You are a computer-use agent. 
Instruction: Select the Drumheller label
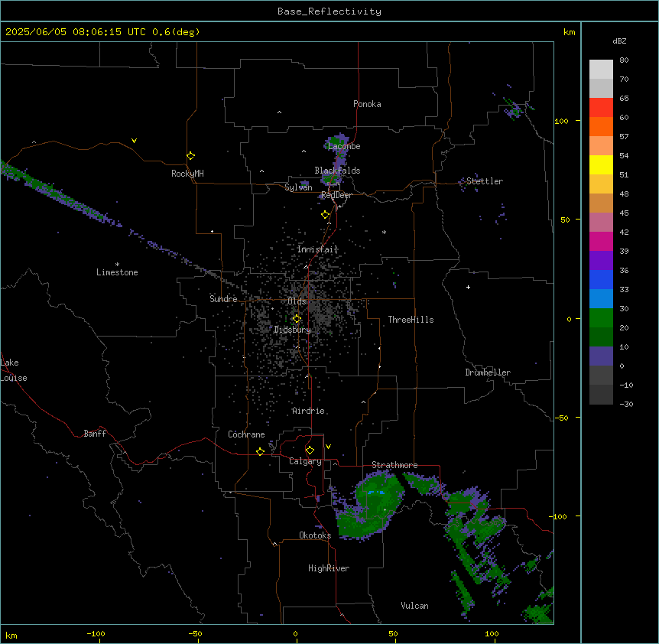488,372
